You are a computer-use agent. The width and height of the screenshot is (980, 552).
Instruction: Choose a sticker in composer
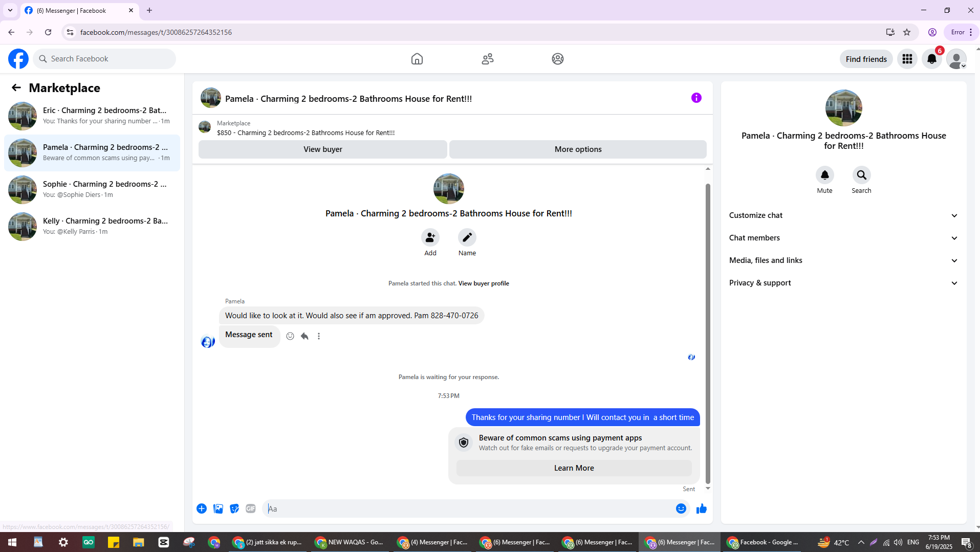pyautogui.click(x=234, y=509)
